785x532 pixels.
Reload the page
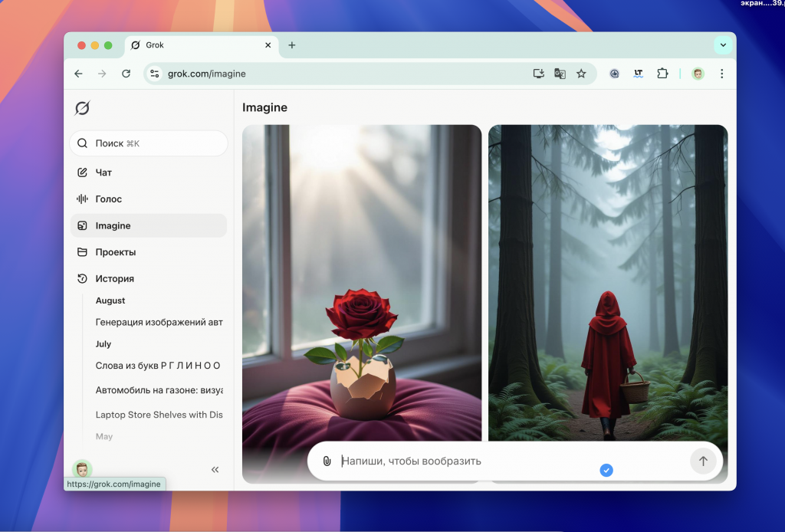(x=126, y=74)
